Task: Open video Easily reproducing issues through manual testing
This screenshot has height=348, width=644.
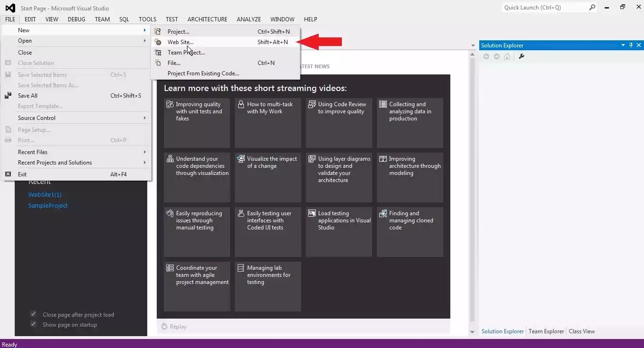Action: pyautogui.click(x=197, y=232)
